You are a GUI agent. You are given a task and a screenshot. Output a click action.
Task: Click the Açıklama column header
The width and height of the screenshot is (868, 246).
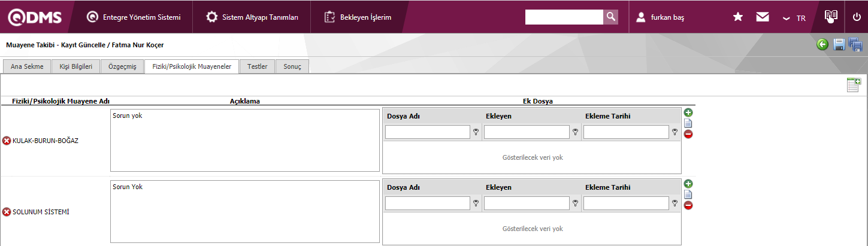244,101
